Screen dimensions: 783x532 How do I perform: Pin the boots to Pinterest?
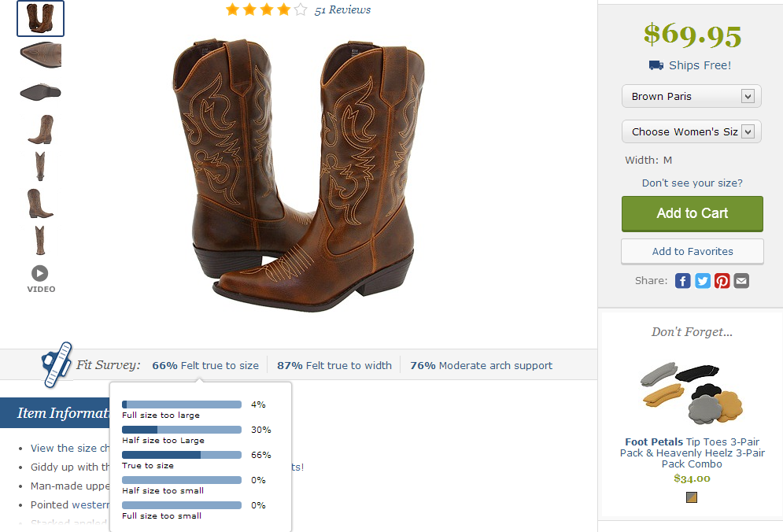point(722,280)
